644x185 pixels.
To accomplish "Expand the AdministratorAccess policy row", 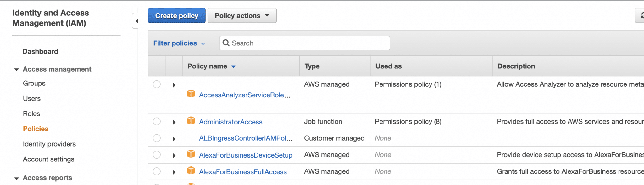I will (174, 122).
